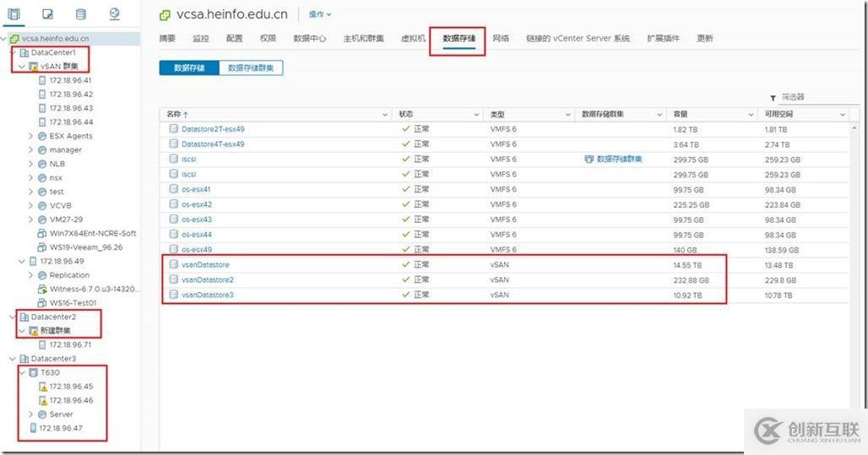The height and width of the screenshot is (455, 868).
Task: Open the VMs and Templates inventory view icon
Action: point(47,14)
